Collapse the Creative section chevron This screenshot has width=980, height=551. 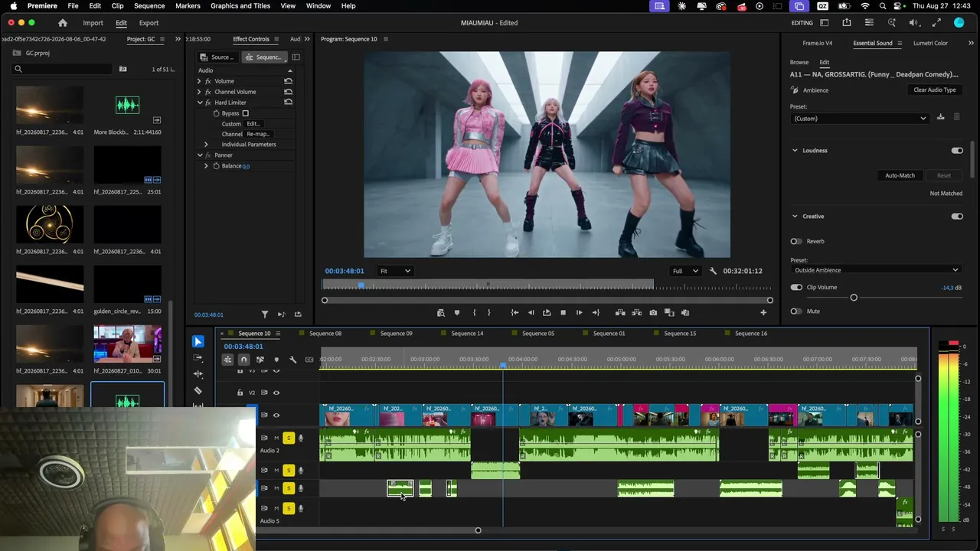click(x=795, y=217)
